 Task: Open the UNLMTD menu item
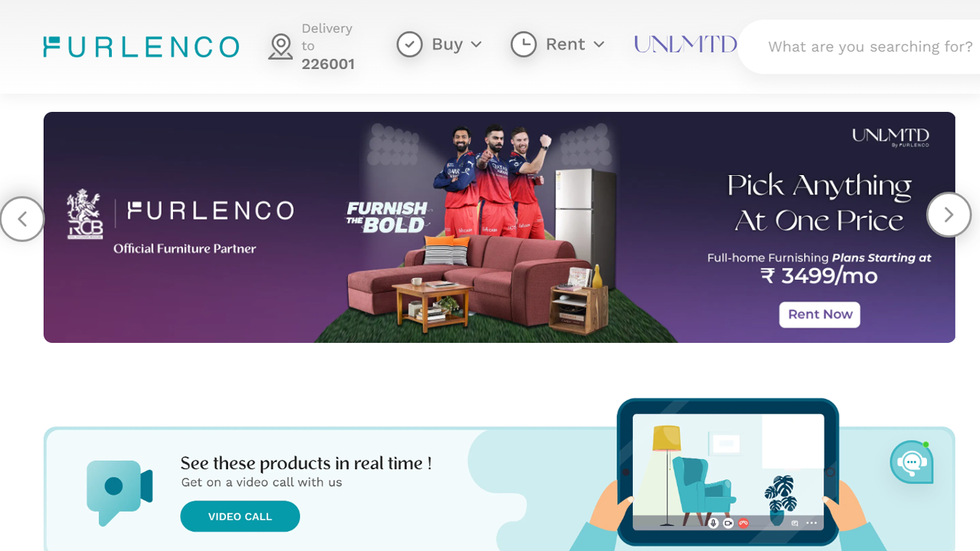685,44
